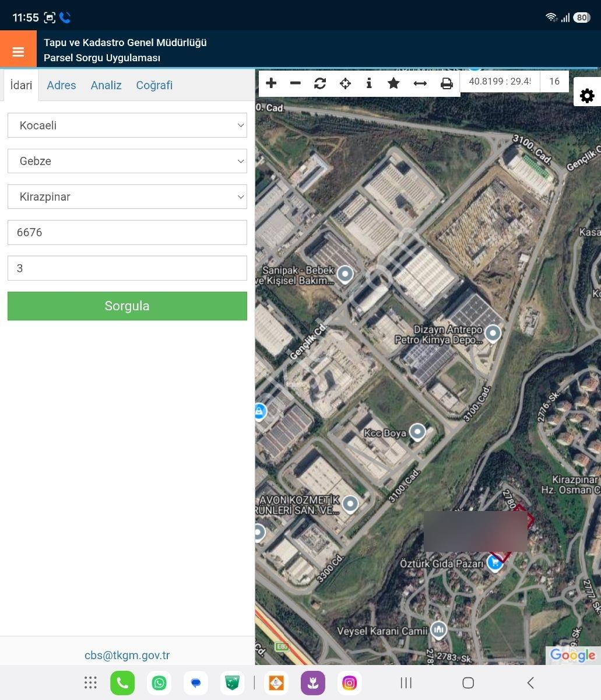The width and height of the screenshot is (601, 700).
Task: Click the green Sorgula button
Action: pyautogui.click(x=127, y=306)
